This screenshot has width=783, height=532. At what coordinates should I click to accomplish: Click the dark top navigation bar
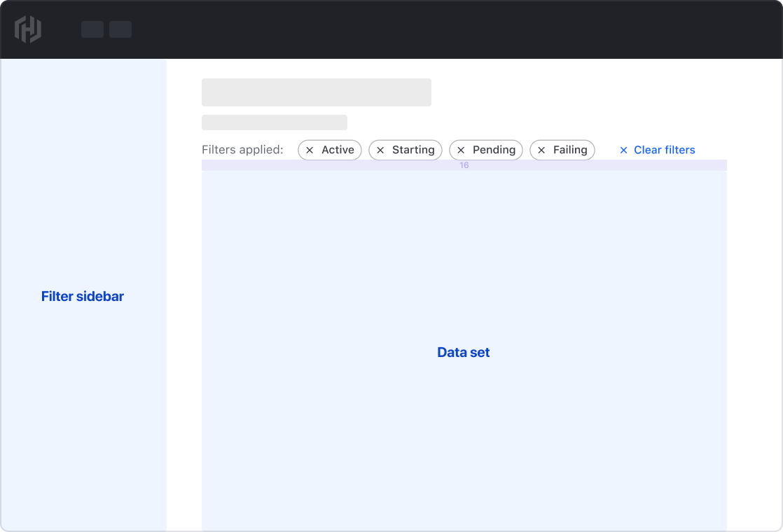391,29
